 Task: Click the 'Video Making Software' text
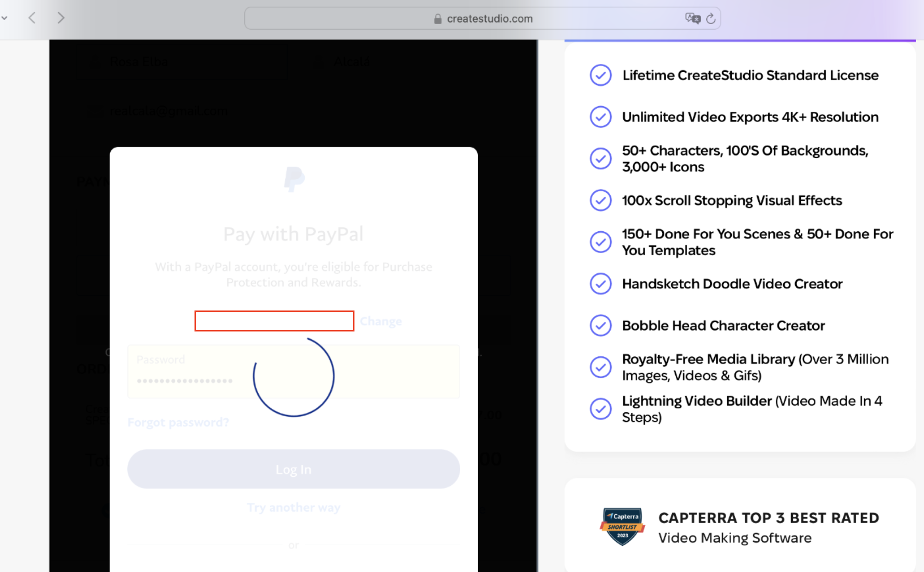pyautogui.click(x=735, y=538)
